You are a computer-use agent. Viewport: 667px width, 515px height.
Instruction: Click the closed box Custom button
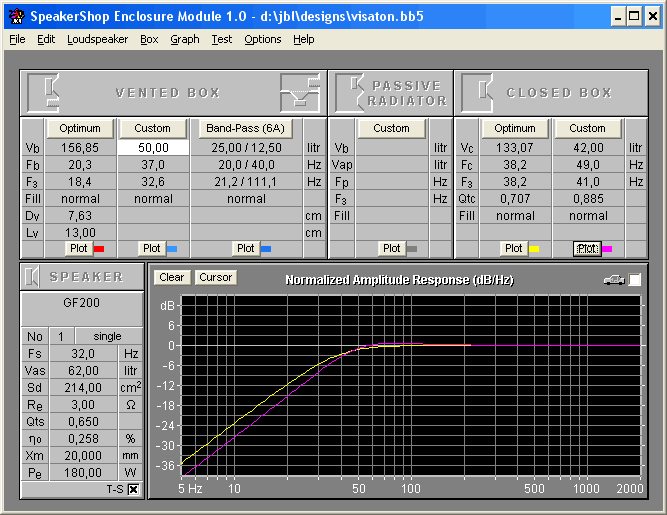(x=587, y=128)
